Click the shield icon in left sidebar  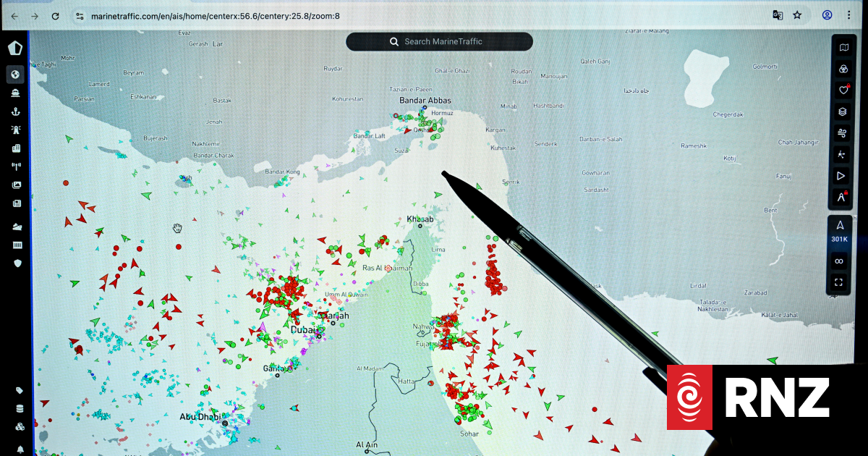pos(15,263)
